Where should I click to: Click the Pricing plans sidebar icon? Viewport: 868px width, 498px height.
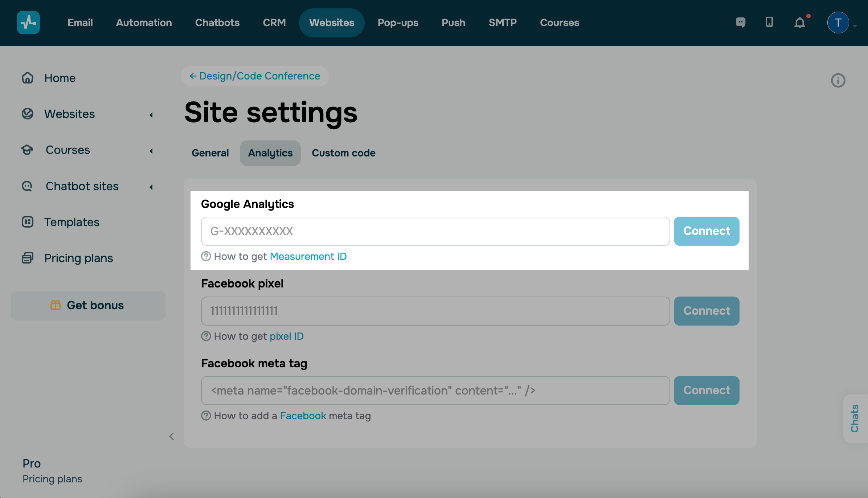(28, 258)
